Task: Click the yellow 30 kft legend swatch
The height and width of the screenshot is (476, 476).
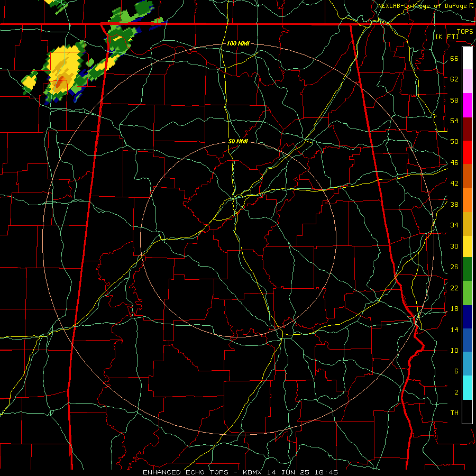Action: 467,246
